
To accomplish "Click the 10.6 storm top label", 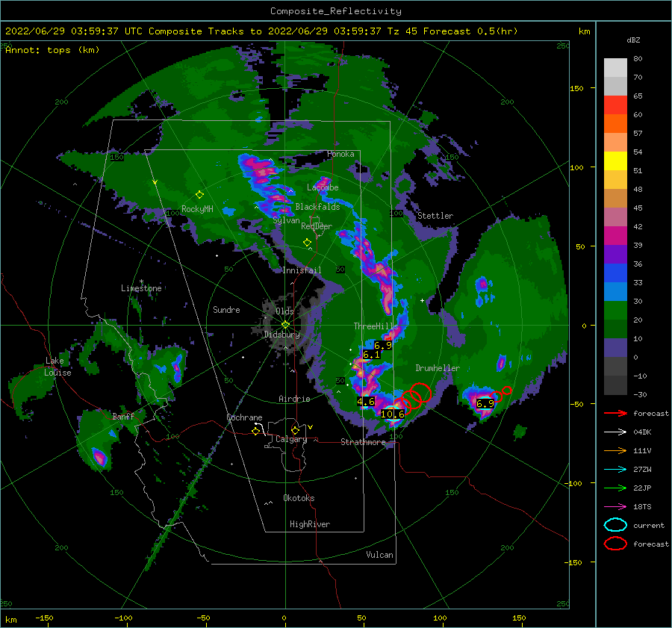I will pyautogui.click(x=393, y=414).
